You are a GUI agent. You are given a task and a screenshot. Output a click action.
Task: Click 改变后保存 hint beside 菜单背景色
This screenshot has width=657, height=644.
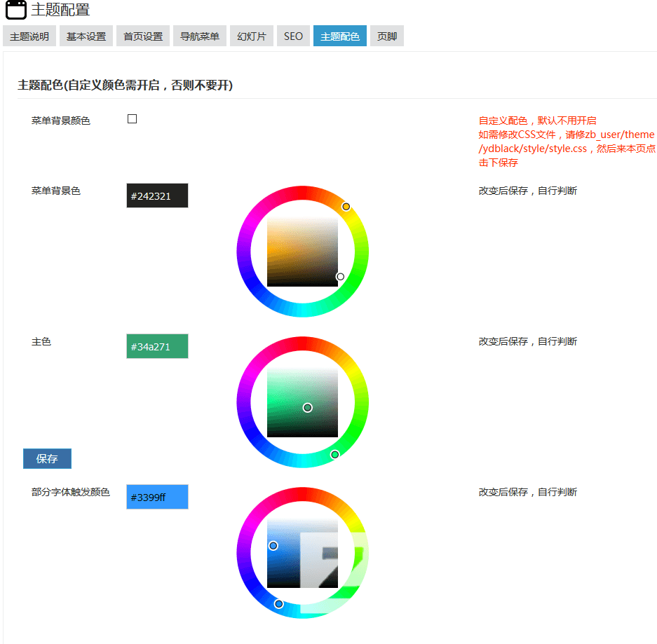[527, 191]
